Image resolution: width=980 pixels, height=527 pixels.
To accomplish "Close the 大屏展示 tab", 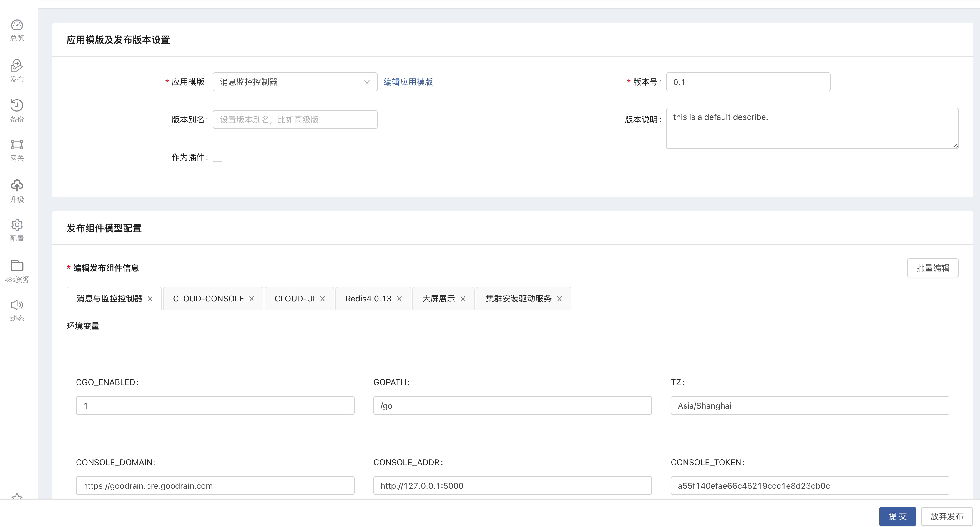I will (x=463, y=299).
